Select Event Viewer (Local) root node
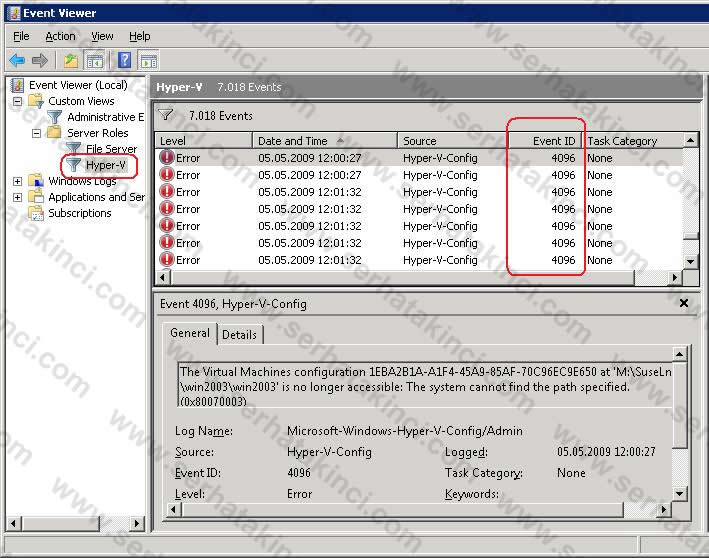Viewport: 709px width, 558px height. 78,85
